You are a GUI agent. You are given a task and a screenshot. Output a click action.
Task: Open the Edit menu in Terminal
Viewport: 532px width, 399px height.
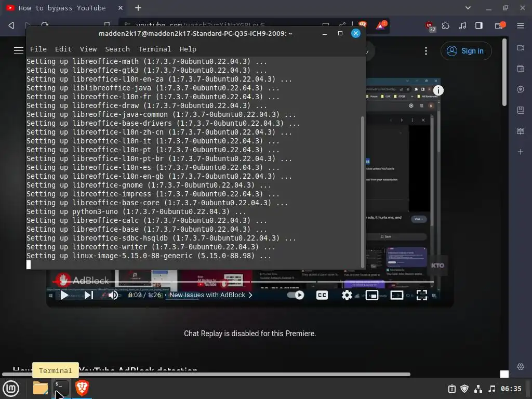(x=63, y=49)
